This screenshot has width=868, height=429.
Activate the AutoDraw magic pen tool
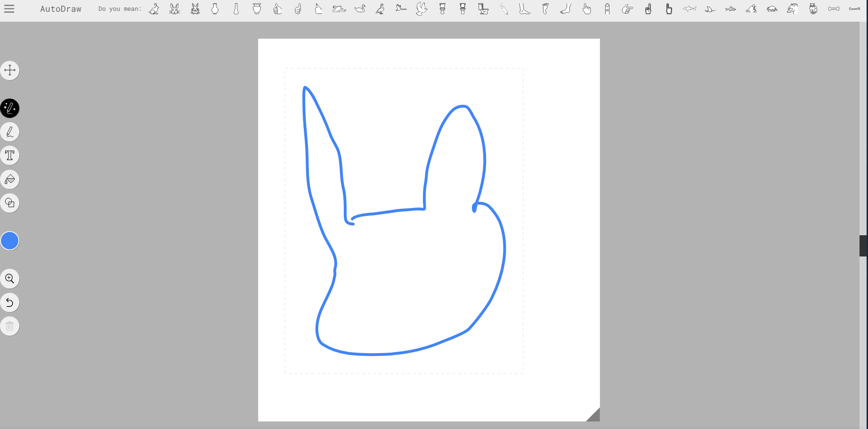coord(10,108)
